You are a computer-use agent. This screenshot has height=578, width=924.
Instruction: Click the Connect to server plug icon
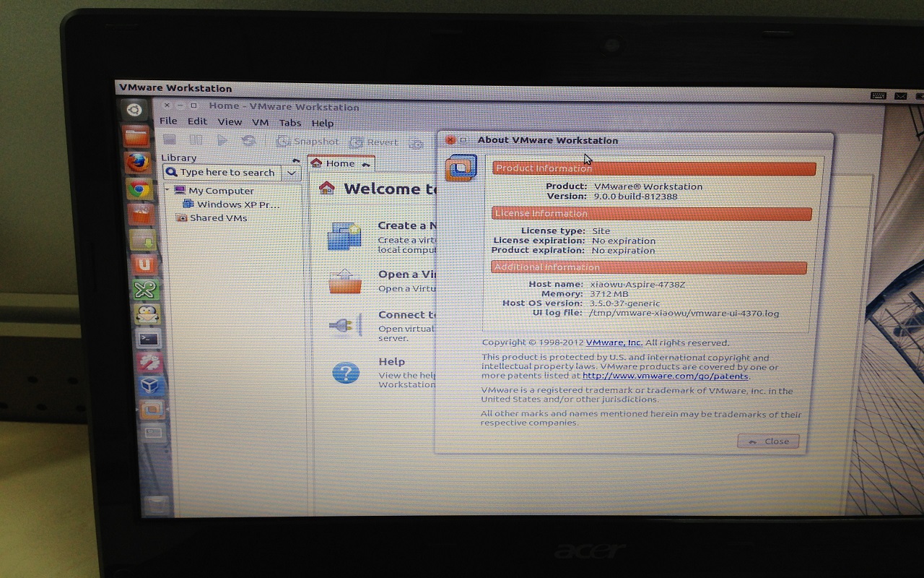(x=345, y=326)
